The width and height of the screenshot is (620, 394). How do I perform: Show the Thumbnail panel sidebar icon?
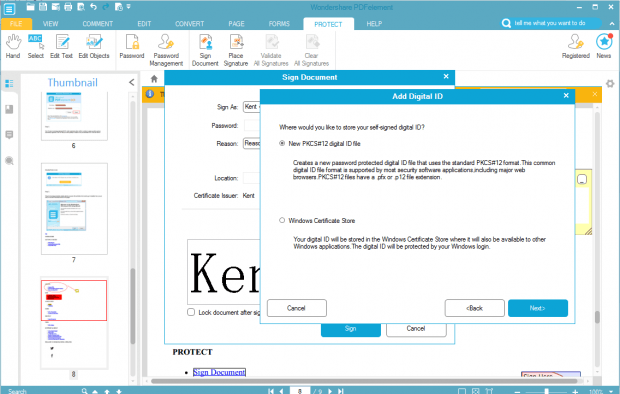coord(9,83)
